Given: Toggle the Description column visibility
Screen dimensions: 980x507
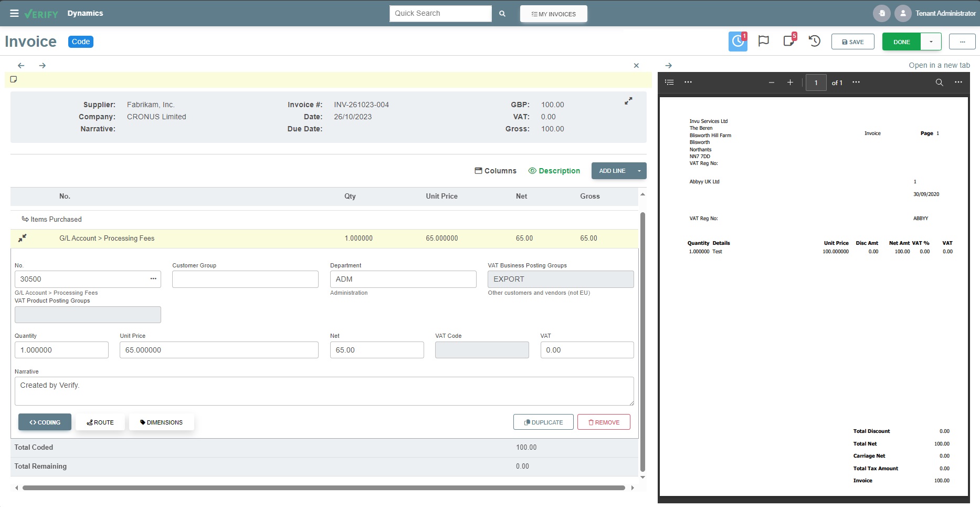Looking at the screenshot, I should (x=554, y=171).
